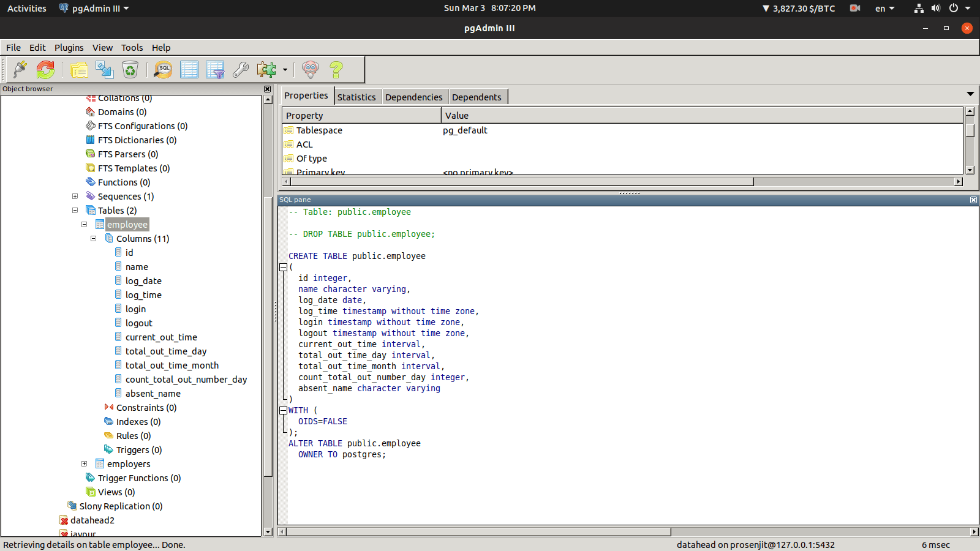
Task: Select the ACL property row
Action: tap(622, 144)
